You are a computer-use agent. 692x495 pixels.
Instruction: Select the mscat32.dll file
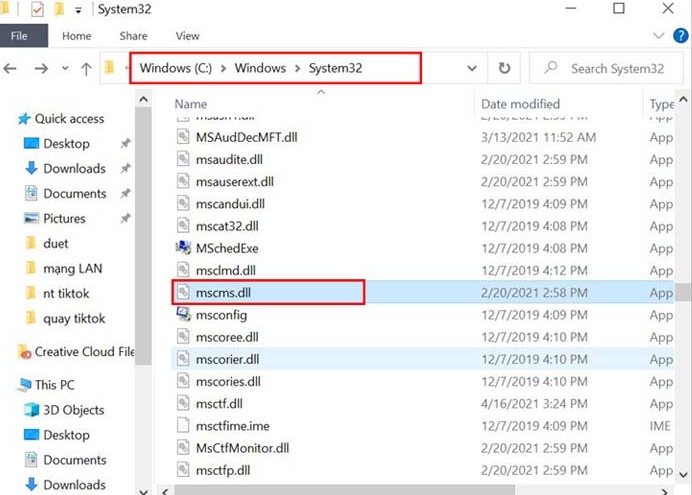tap(227, 226)
